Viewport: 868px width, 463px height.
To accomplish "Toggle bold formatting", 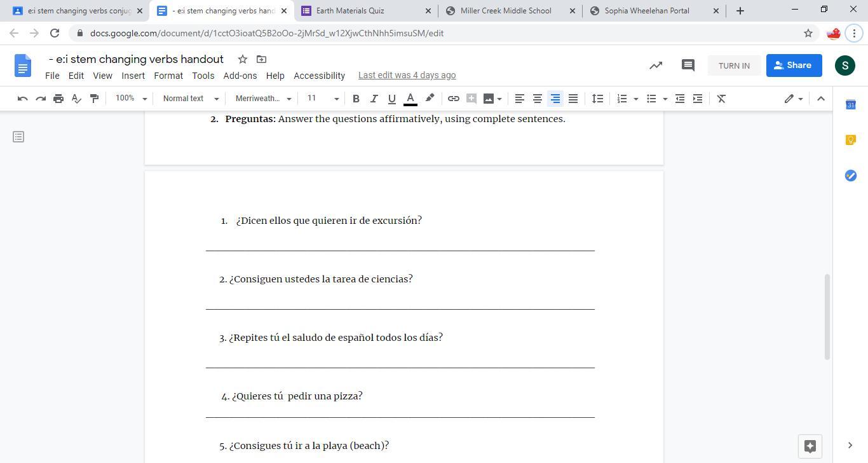I will tap(356, 99).
